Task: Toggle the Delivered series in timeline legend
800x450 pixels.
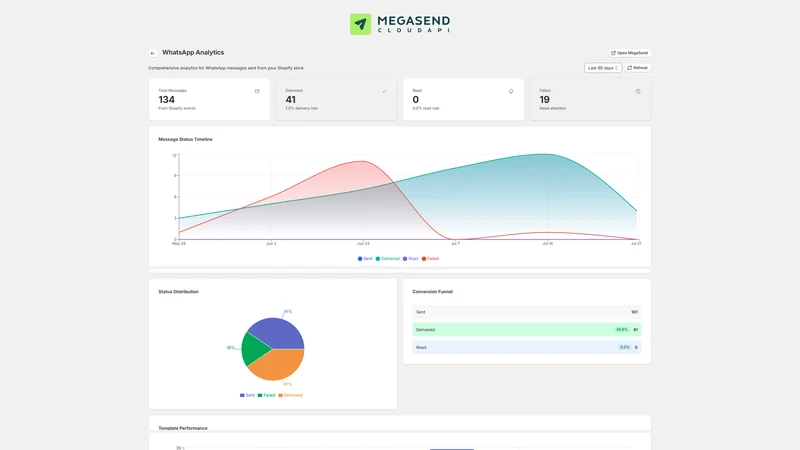Action: 388,259
